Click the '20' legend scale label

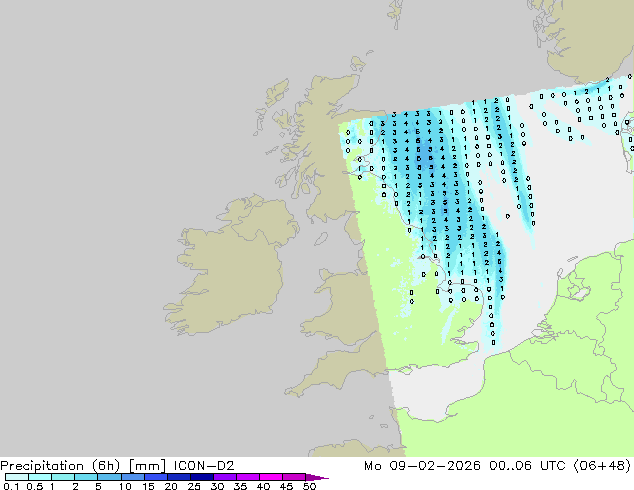(171, 486)
